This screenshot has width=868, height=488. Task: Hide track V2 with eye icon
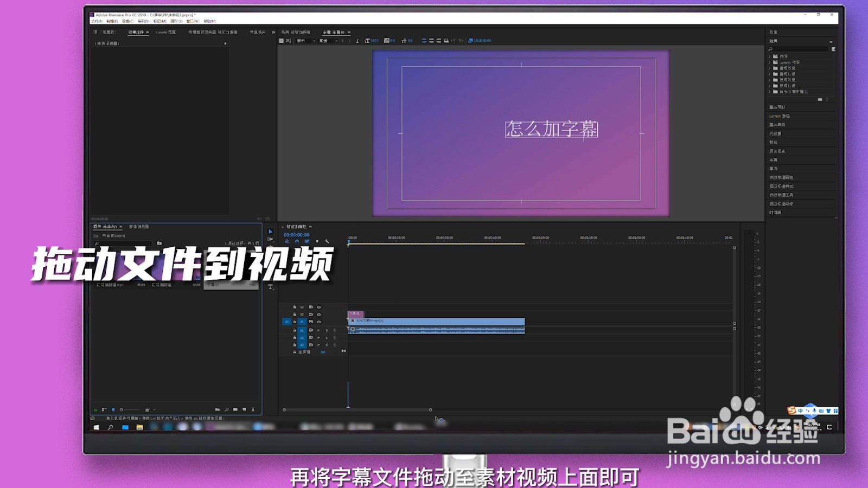(x=319, y=314)
